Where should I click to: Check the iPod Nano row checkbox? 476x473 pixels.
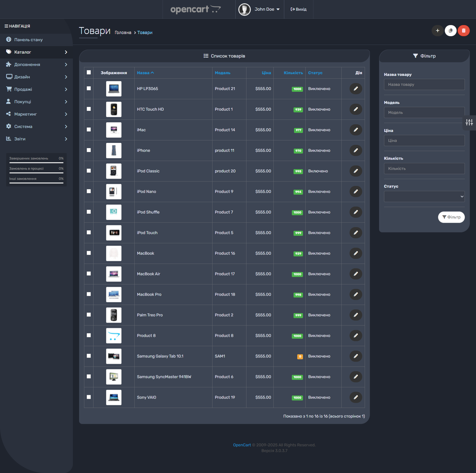coord(89,191)
